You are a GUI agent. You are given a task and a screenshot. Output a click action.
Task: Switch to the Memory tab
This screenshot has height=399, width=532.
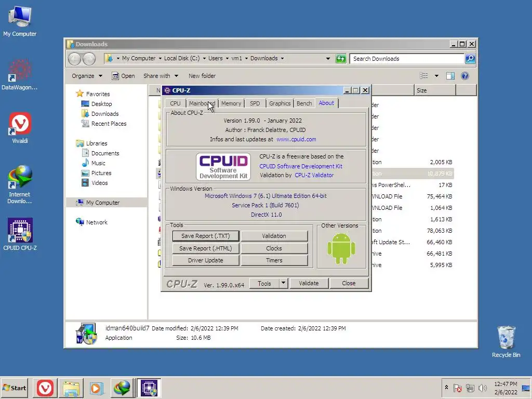click(231, 103)
